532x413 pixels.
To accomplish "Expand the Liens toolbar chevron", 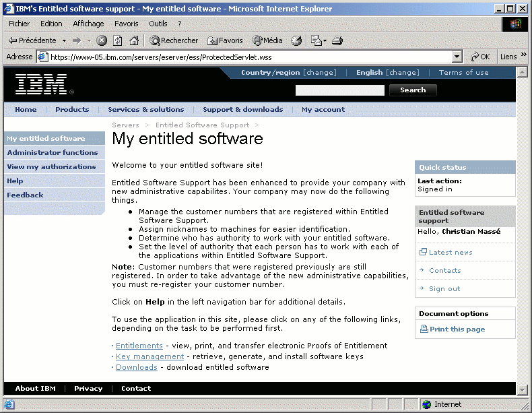I will click(x=523, y=55).
